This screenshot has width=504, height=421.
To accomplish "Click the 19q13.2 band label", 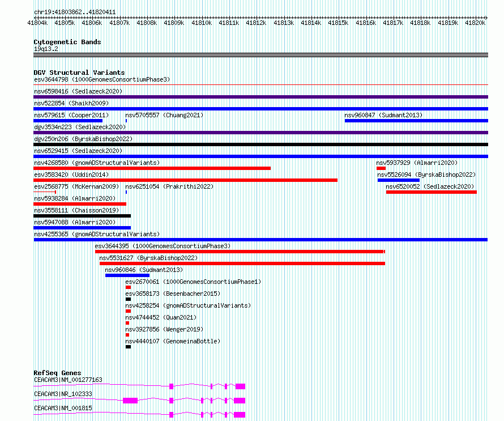I will pos(46,49).
